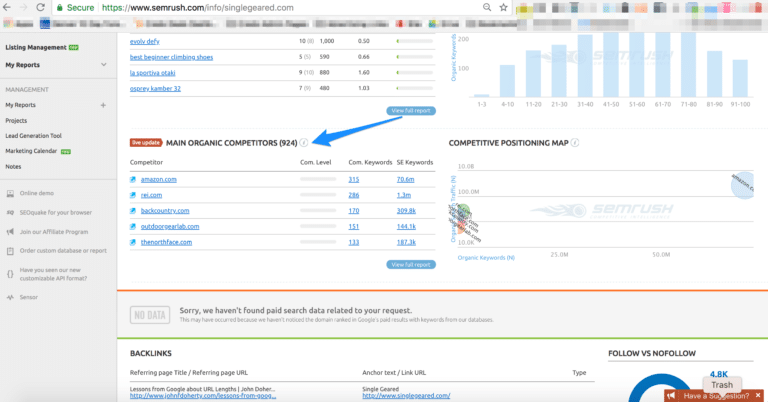The width and height of the screenshot is (768, 402).
Task: Open singlegeared.com anchor link
Action: (x=406, y=396)
